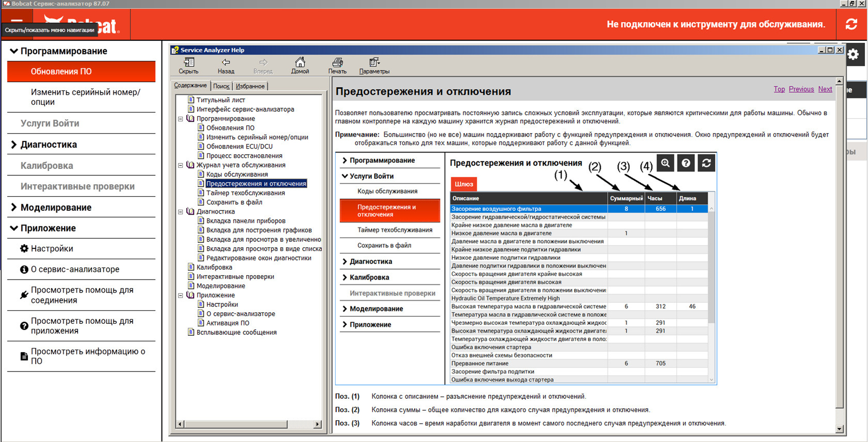Expand the Диагностика sidebar section
The image size is (868, 442).
click(14, 145)
